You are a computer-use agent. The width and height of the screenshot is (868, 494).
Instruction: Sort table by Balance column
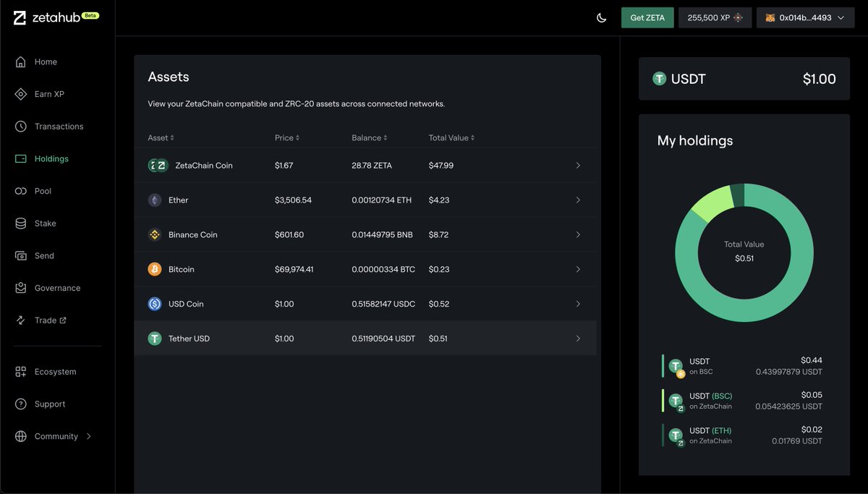click(x=370, y=137)
